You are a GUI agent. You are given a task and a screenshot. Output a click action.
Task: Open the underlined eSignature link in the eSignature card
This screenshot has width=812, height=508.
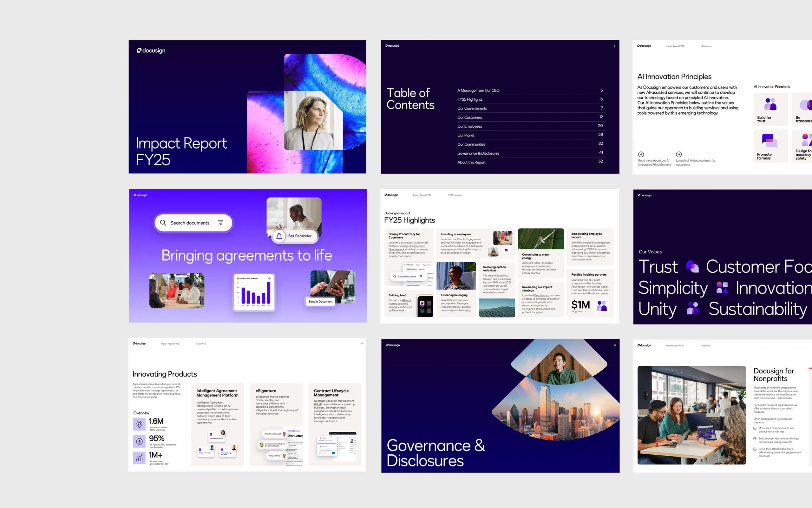pyautogui.click(x=262, y=397)
